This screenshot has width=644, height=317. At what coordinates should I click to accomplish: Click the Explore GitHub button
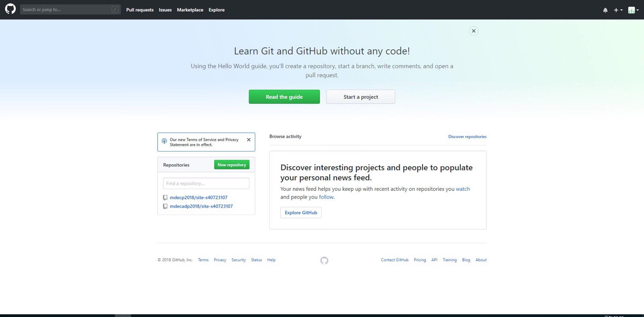[x=301, y=213]
